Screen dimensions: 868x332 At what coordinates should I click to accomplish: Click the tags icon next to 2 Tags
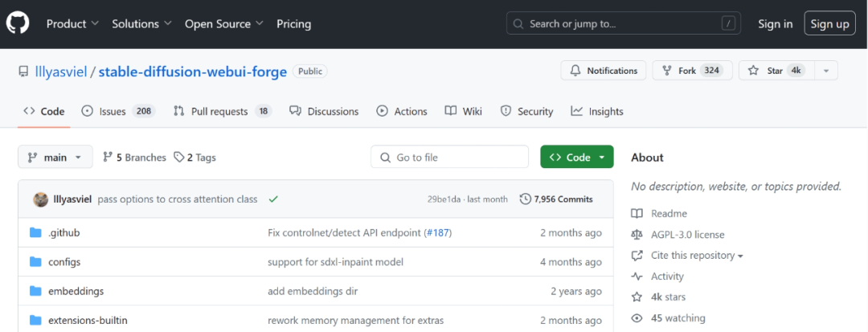click(179, 158)
